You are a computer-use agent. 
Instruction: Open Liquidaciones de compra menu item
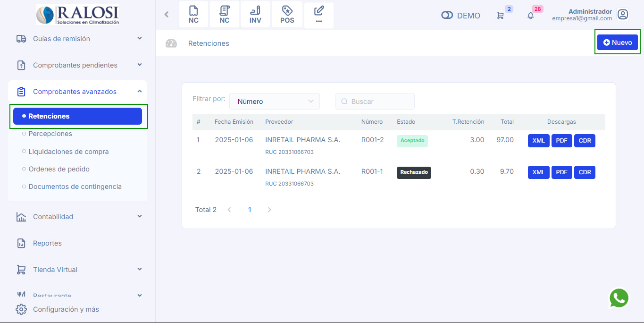click(68, 152)
